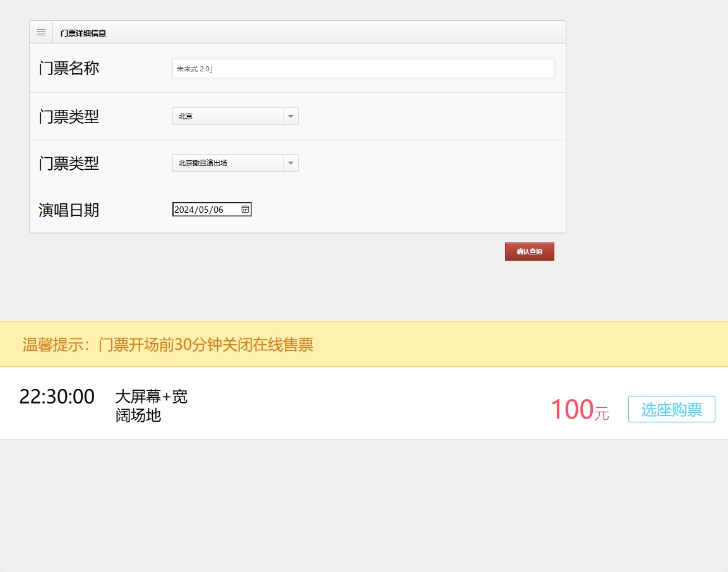Click the 门票名称 label
The height and width of the screenshot is (572, 728).
pos(69,68)
